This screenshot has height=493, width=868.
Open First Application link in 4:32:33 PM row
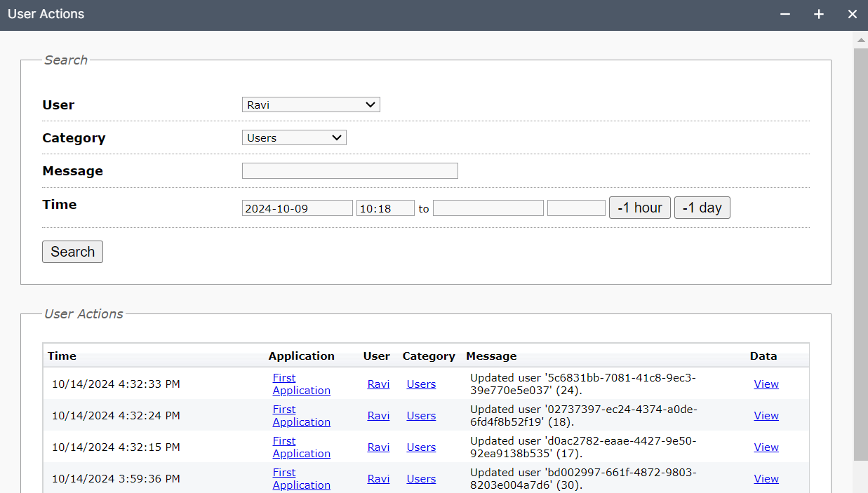302,384
